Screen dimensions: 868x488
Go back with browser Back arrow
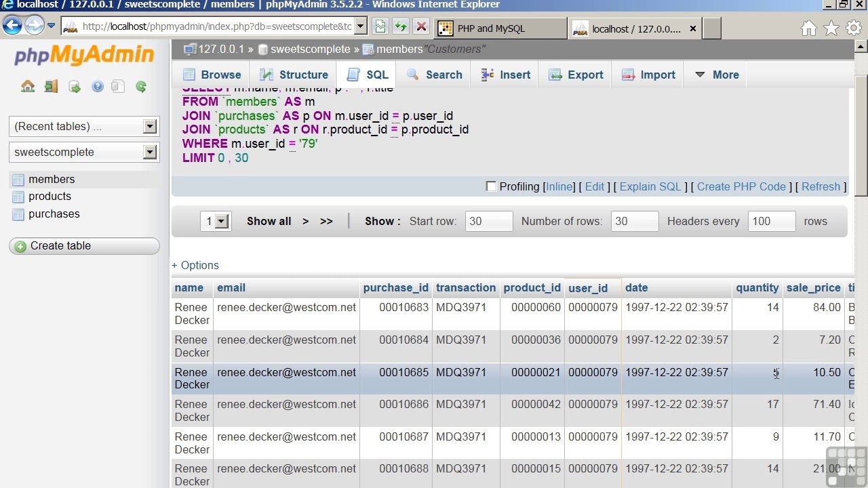click(x=12, y=26)
